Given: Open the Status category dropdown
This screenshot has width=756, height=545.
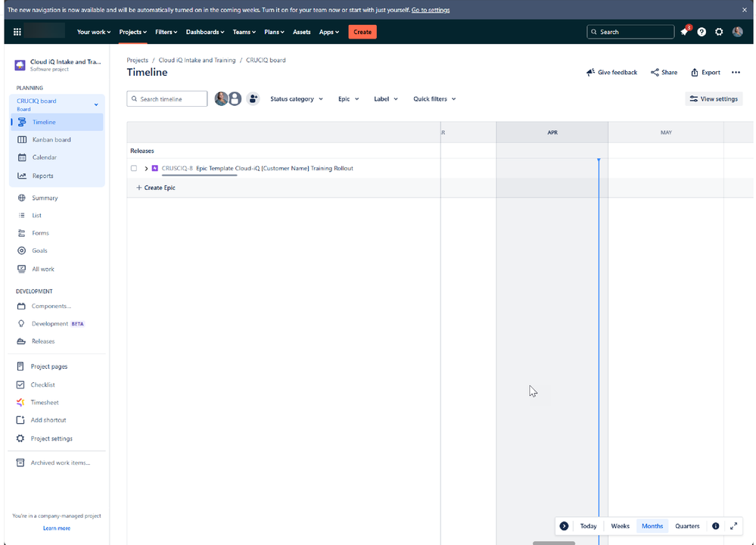Looking at the screenshot, I should coord(296,99).
